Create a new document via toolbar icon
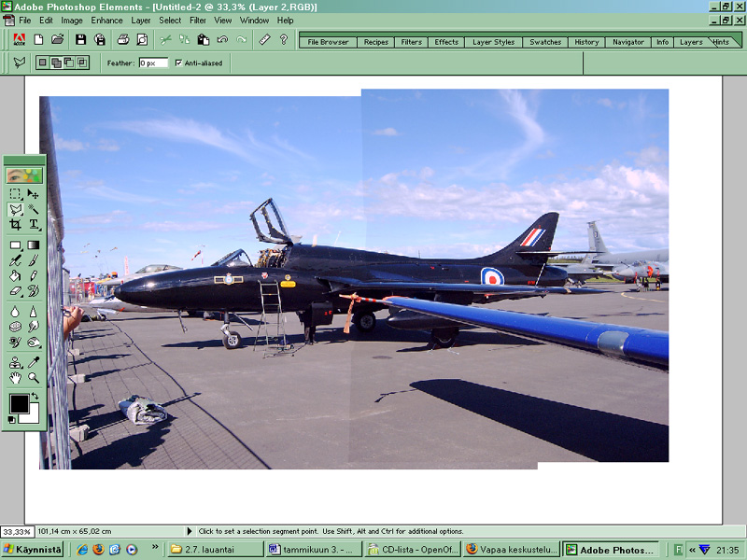Screen dimensions: 747x560 point(38,39)
